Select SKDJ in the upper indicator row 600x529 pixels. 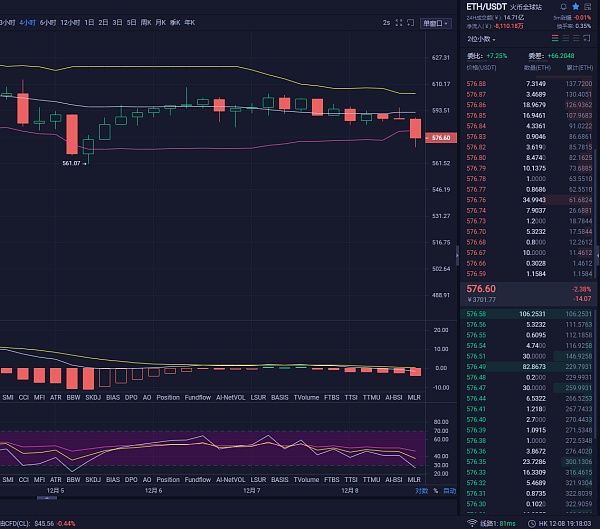93,398
